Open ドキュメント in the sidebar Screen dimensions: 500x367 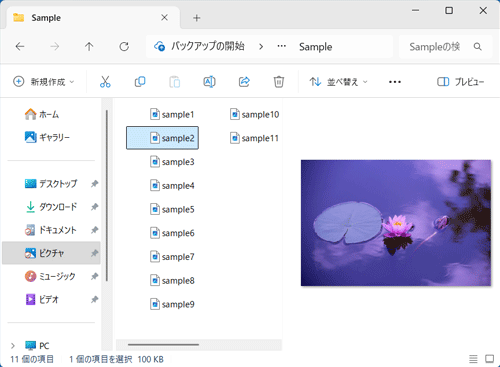(x=51, y=230)
